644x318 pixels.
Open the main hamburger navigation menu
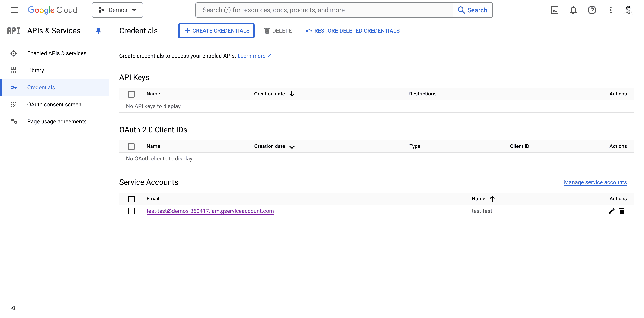[x=14, y=10]
